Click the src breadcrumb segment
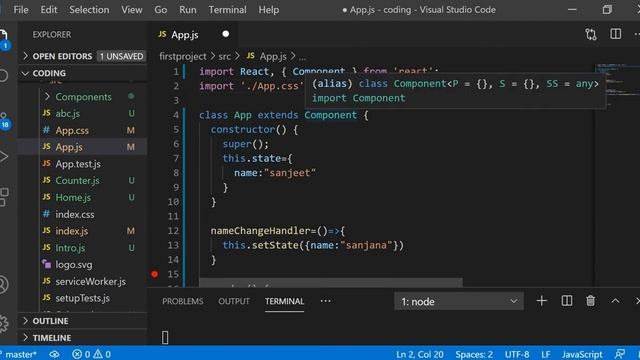 [224, 56]
